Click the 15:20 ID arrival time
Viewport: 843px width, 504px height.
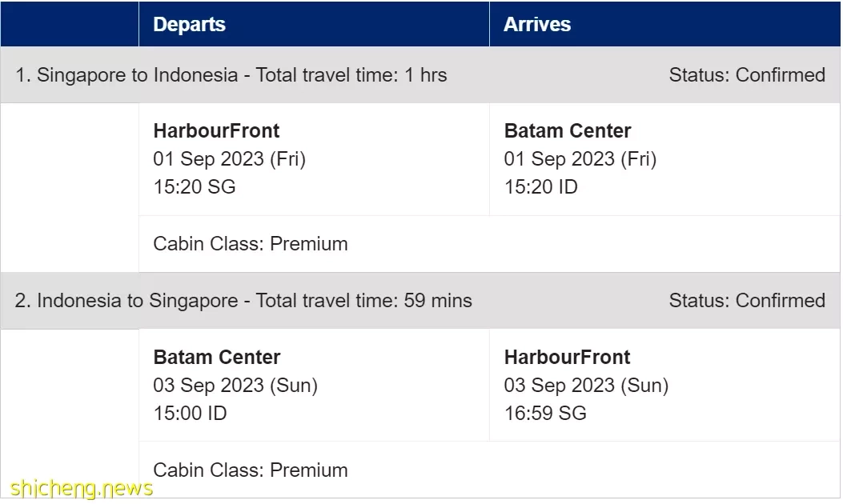[x=541, y=187]
